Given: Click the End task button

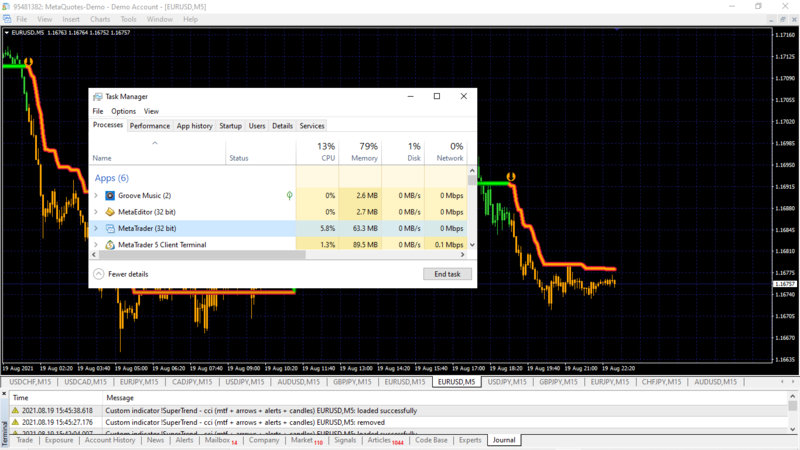Looking at the screenshot, I should (447, 274).
